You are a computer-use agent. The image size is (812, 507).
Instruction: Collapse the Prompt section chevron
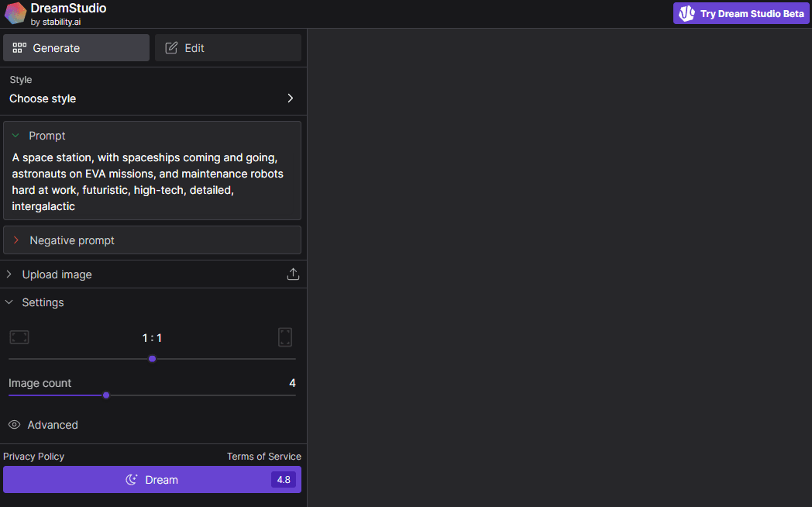15,136
